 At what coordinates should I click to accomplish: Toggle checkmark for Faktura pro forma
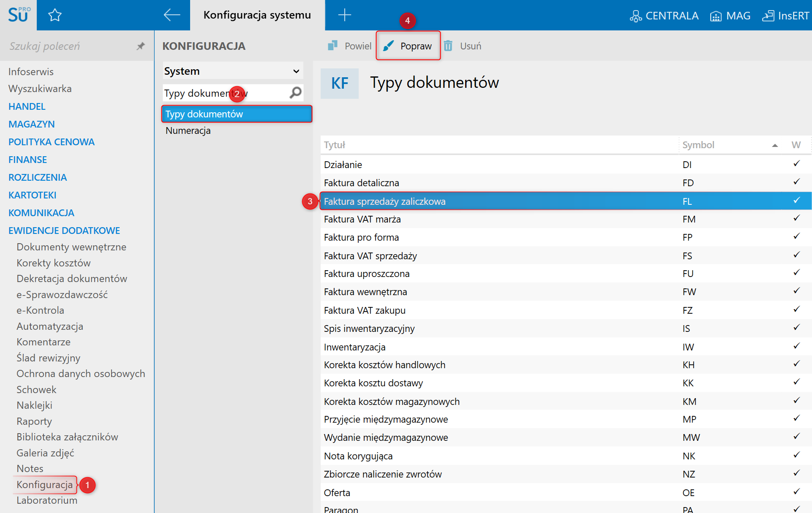coord(796,236)
